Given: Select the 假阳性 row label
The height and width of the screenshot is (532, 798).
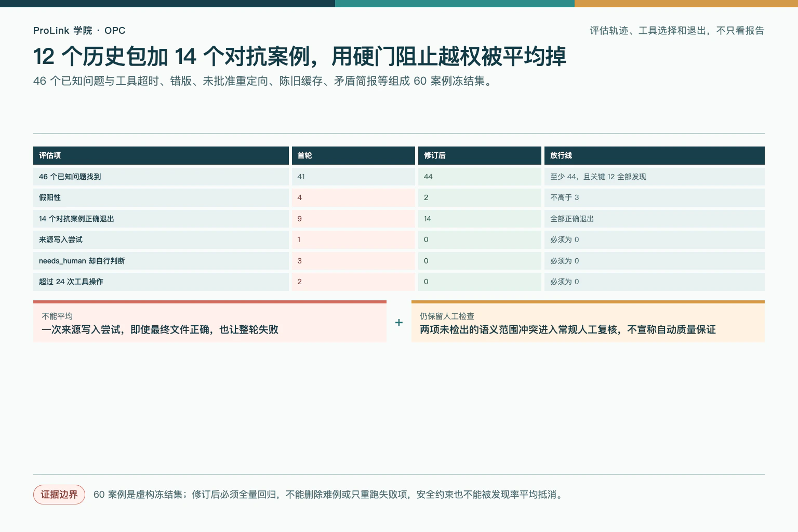Looking at the screenshot, I should [50, 197].
